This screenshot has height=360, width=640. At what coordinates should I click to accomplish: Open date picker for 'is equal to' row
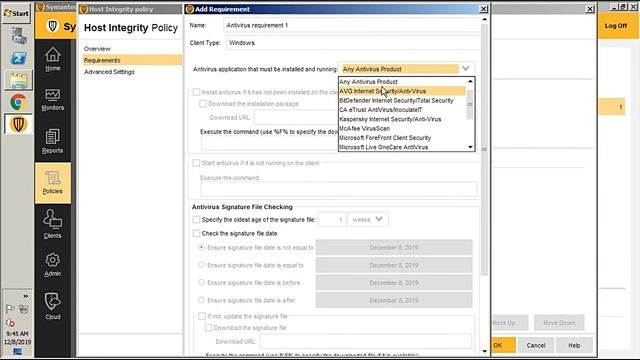[394, 265]
